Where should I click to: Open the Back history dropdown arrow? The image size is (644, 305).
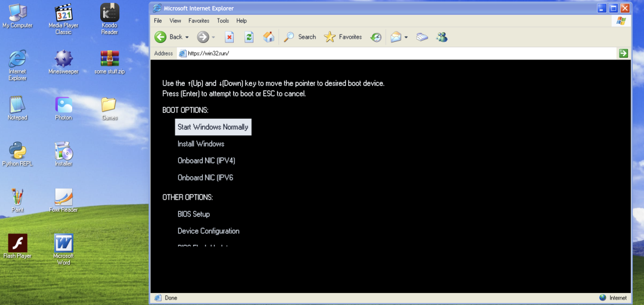click(x=187, y=37)
